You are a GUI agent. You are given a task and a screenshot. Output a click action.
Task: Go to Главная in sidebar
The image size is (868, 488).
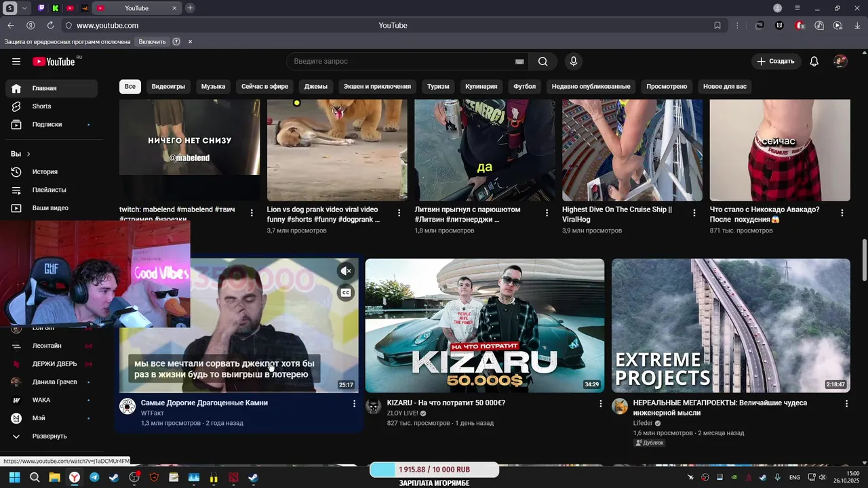click(53, 88)
